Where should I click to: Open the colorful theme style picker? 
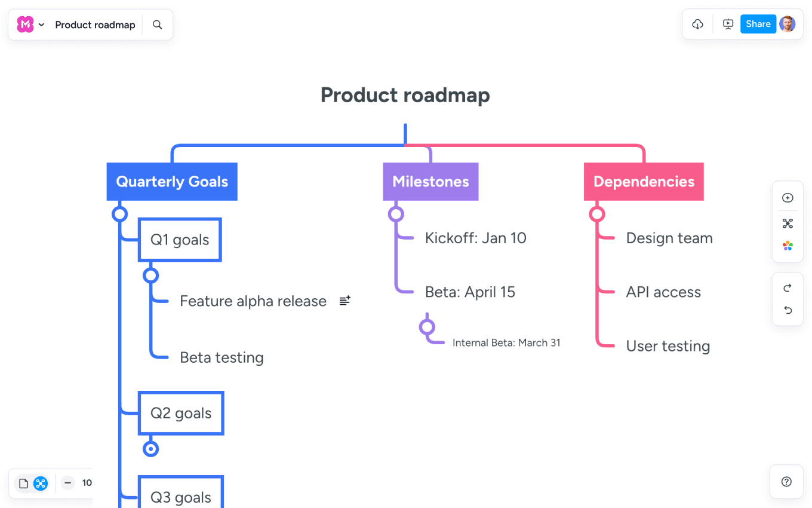(788, 246)
